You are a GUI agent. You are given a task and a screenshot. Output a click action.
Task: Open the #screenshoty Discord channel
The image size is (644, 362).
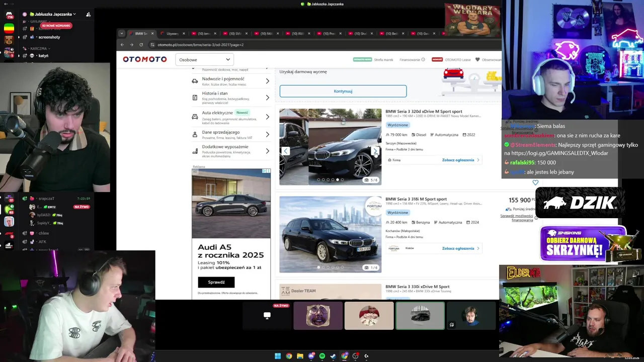[x=49, y=37]
